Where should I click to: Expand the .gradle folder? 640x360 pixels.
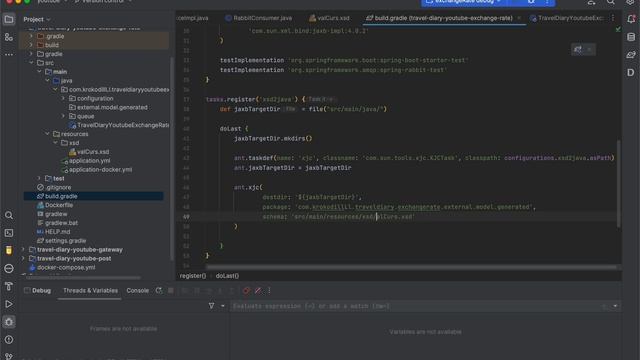pyautogui.click(x=31, y=36)
